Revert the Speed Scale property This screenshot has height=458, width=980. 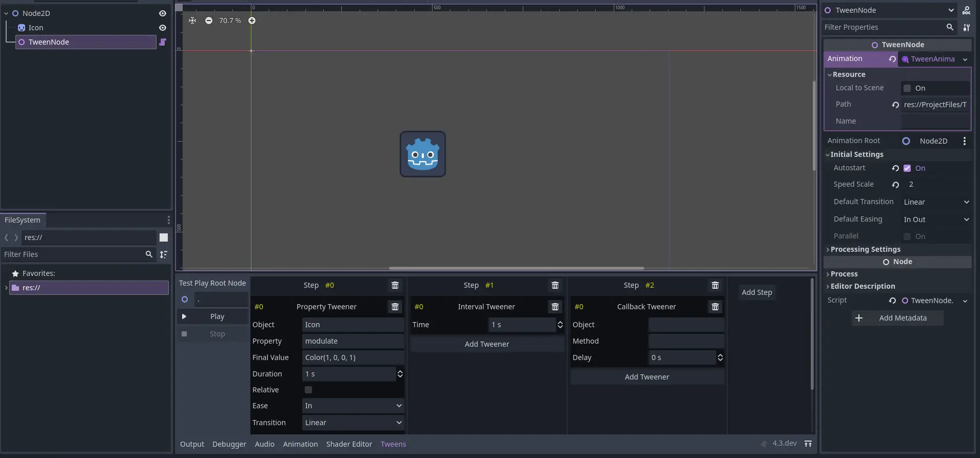tap(895, 185)
